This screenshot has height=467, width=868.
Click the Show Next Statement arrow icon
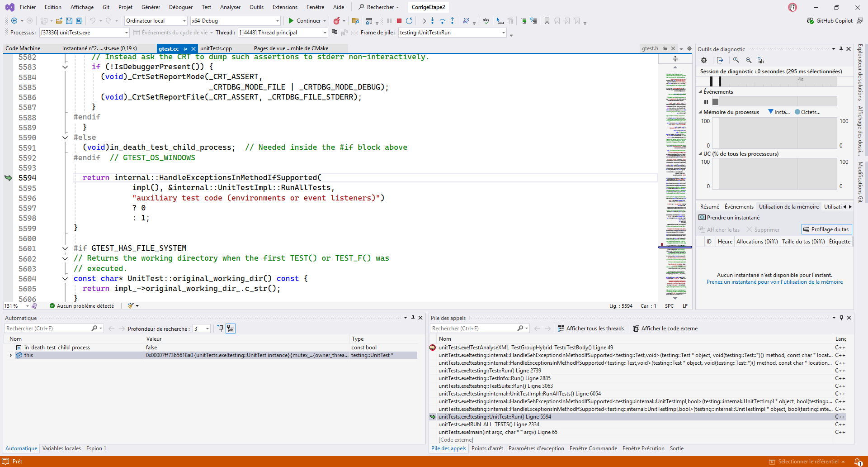coord(423,21)
